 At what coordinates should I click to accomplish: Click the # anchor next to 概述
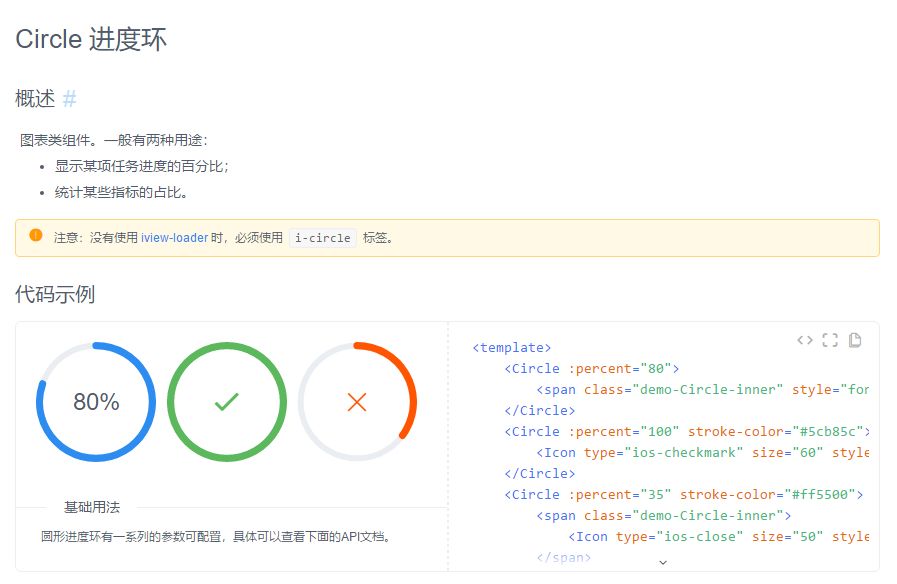click(69, 98)
